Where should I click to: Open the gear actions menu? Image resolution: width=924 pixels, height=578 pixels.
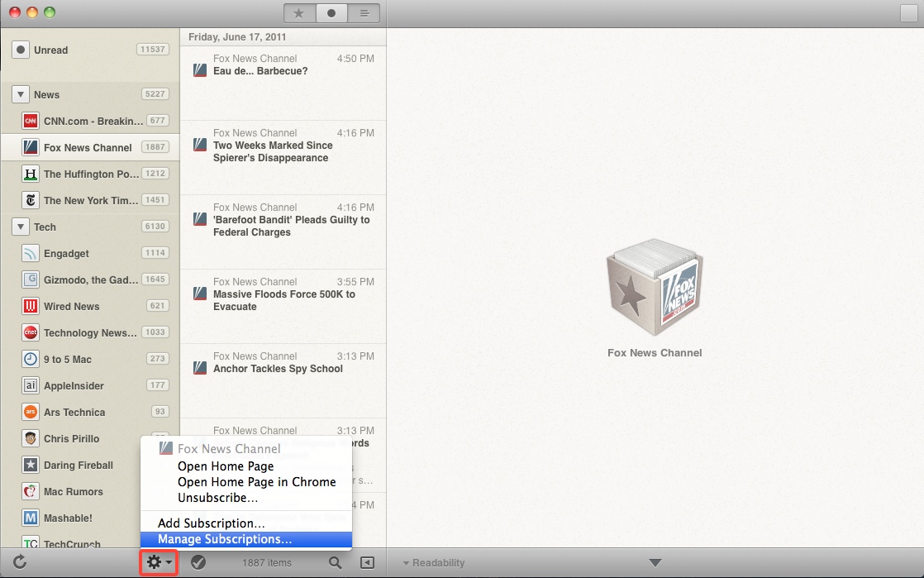pyautogui.click(x=159, y=562)
